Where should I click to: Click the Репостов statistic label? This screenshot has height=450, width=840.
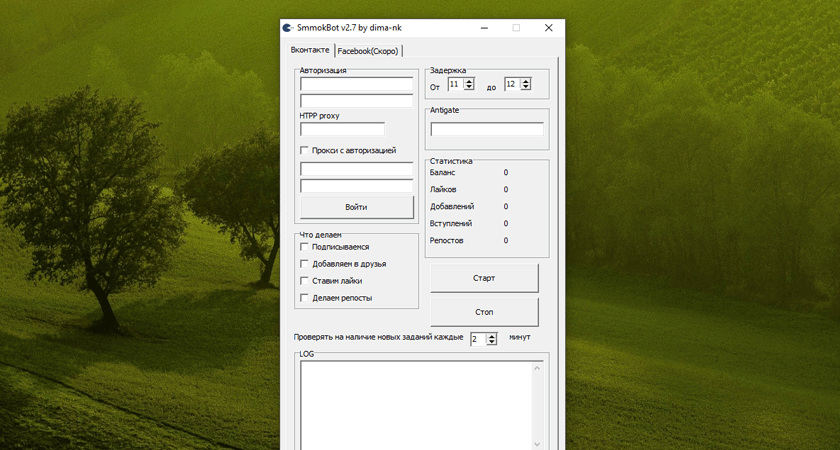click(x=446, y=241)
